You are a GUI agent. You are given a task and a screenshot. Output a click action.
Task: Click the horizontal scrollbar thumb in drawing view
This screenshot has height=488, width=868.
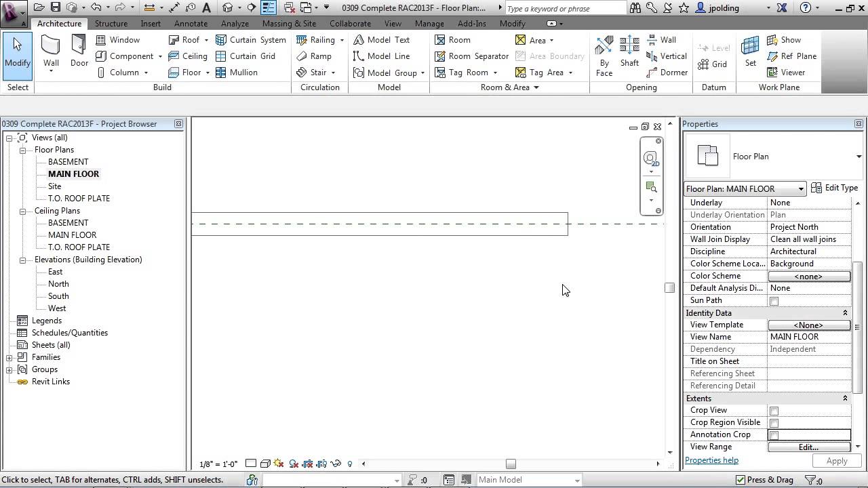511,464
